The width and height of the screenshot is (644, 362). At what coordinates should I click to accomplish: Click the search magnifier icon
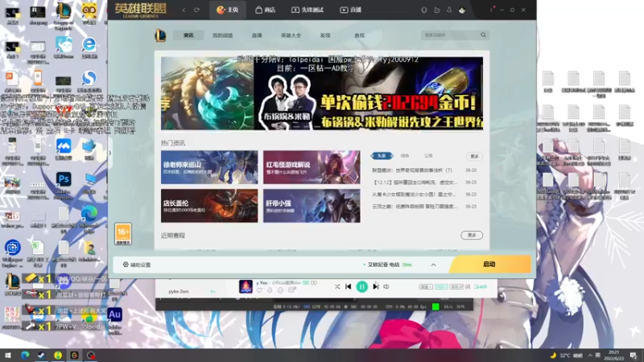pyautogui.click(x=484, y=35)
